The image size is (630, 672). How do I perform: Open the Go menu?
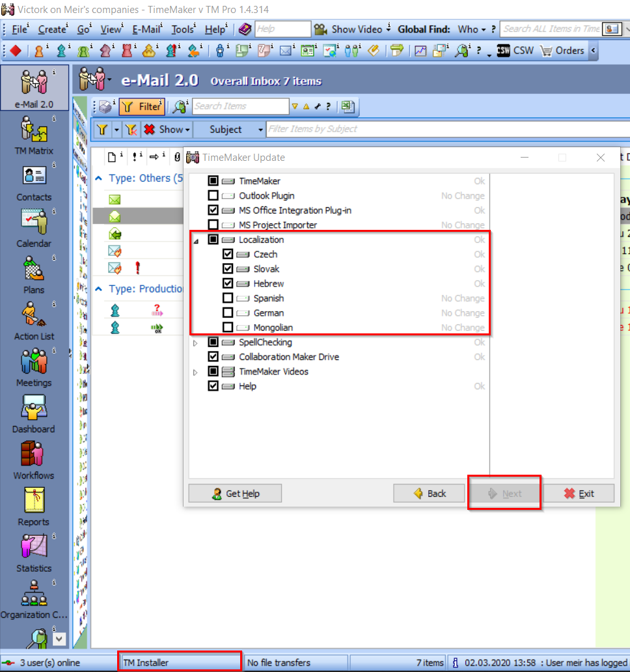(84, 29)
